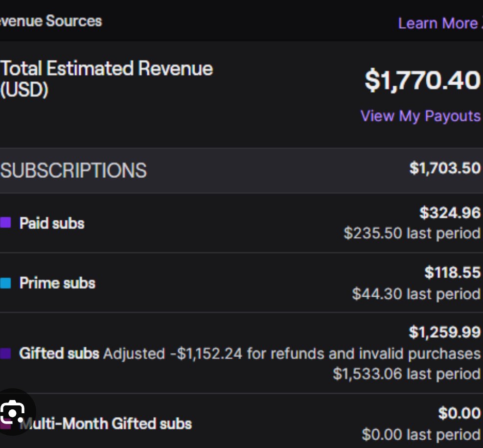Select the Gifted subs label
This screenshot has width=483, height=448.
[59, 354]
